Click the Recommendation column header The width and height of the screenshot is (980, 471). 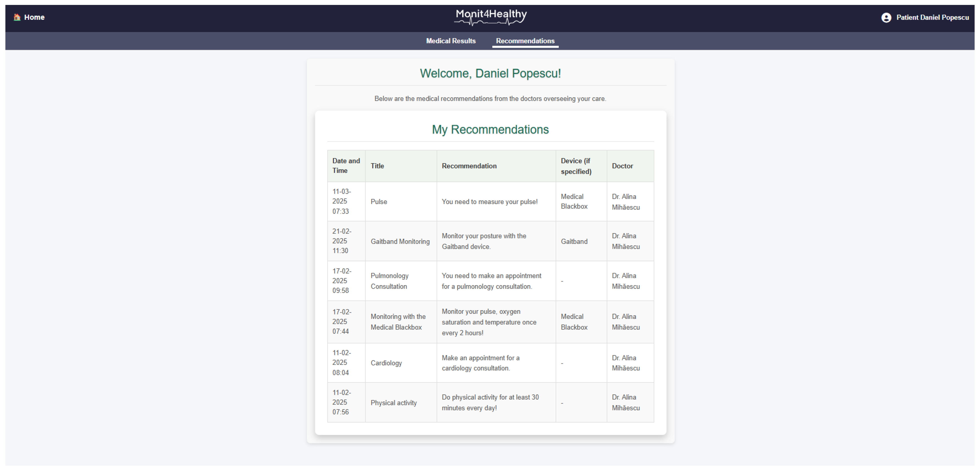click(469, 166)
